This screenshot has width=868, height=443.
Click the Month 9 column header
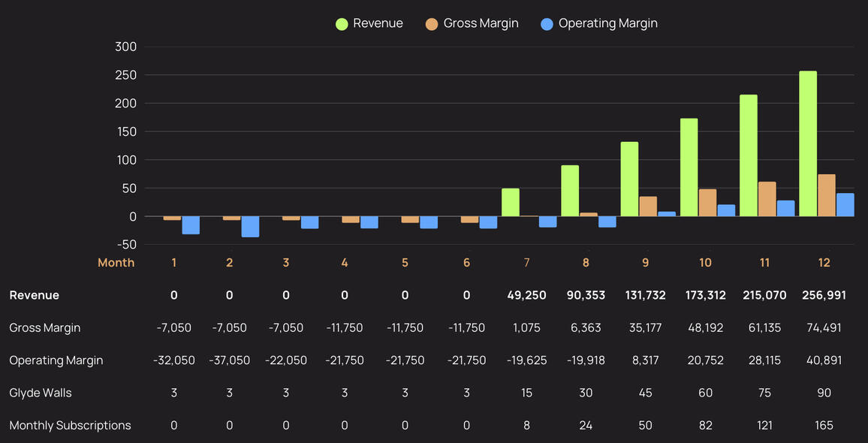(x=646, y=263)
